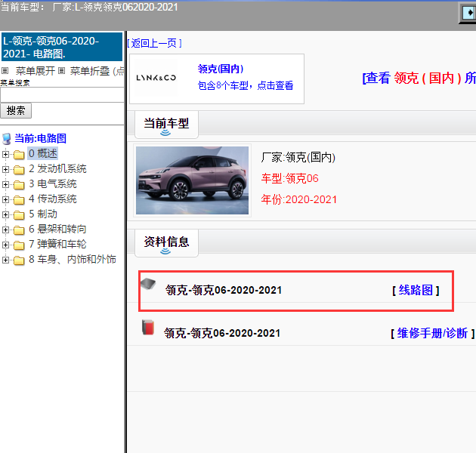Click 领克-领克06-2020-2021 title in 维修手册 row

pyautogui.click(x=222, y=334)
